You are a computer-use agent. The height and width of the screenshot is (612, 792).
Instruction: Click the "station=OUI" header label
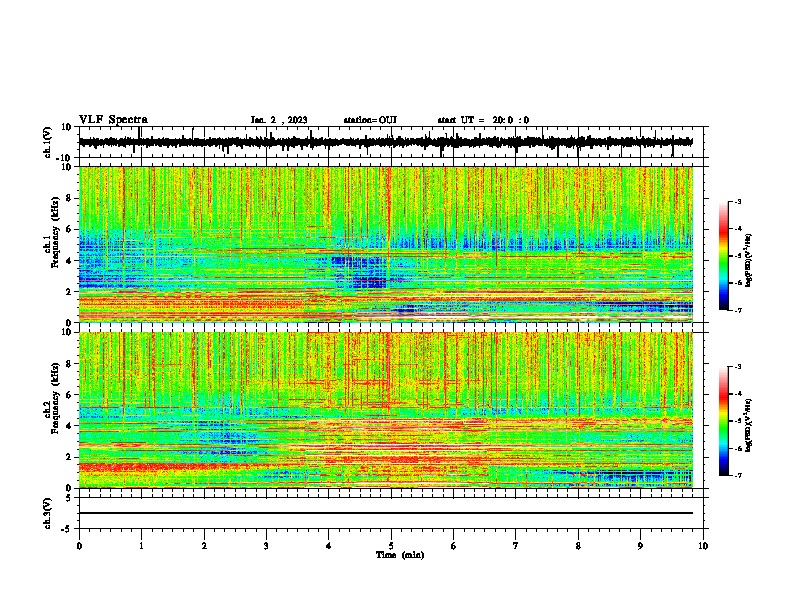click(x=370, y=120)
